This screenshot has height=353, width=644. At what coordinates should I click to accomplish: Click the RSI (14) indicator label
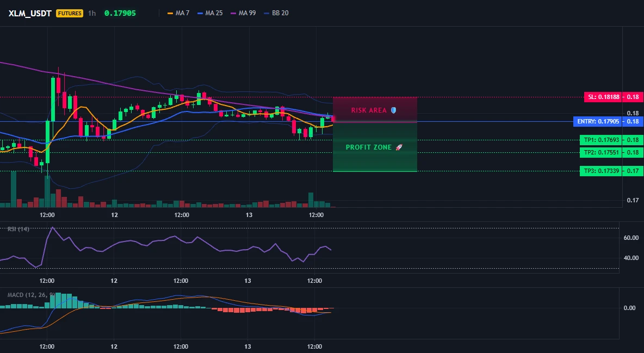pyautogui.click(x=18, y=229)
